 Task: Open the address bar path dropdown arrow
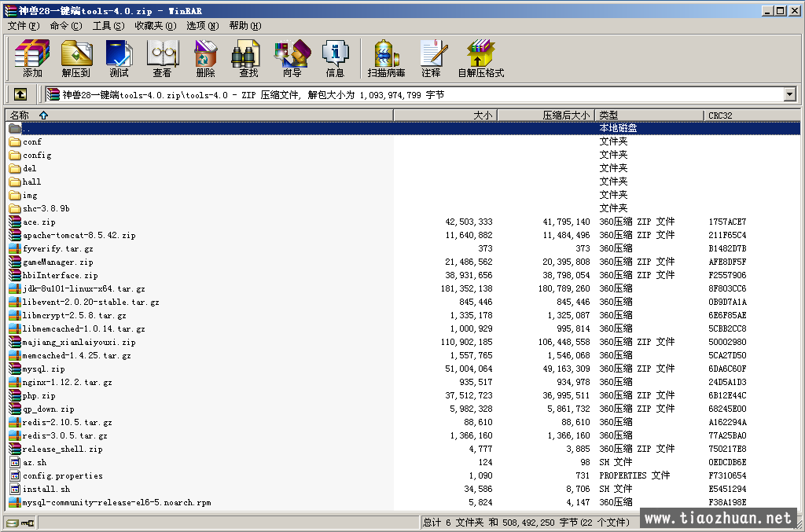[x=790, y=94]
